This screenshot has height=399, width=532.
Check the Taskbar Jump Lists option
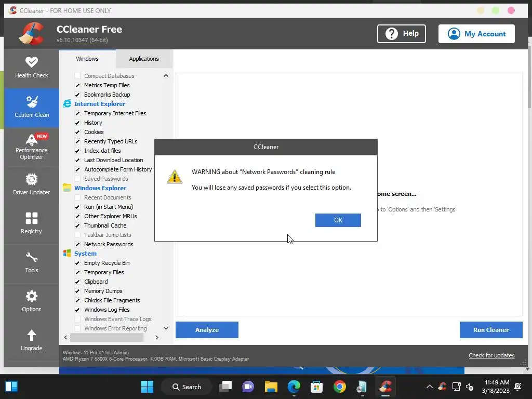tap(77, 235)
